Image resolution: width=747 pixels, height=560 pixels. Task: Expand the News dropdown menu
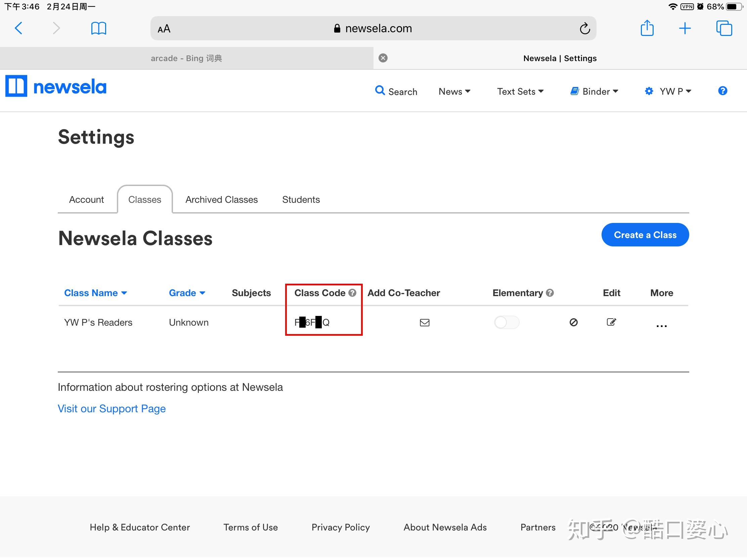(454, 91)
